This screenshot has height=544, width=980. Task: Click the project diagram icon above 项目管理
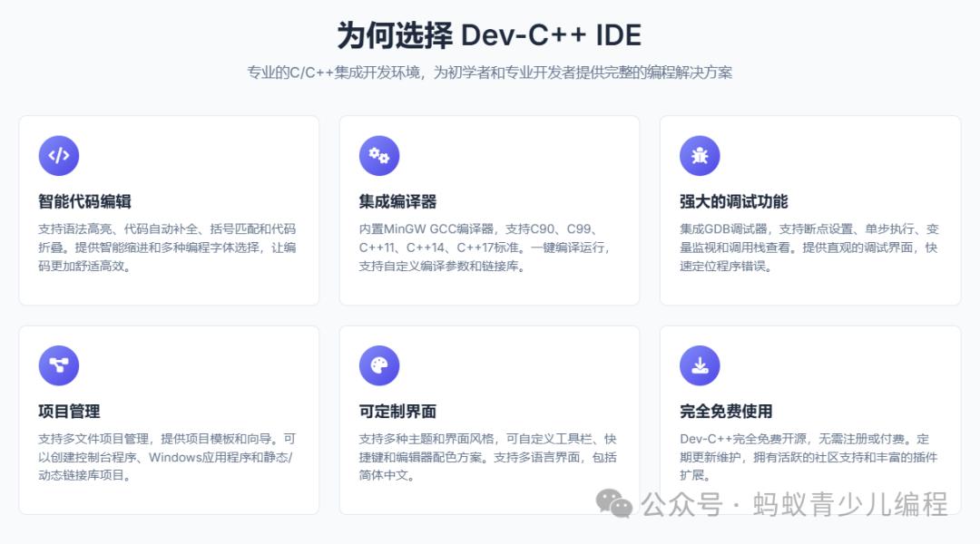pos(59,365)
